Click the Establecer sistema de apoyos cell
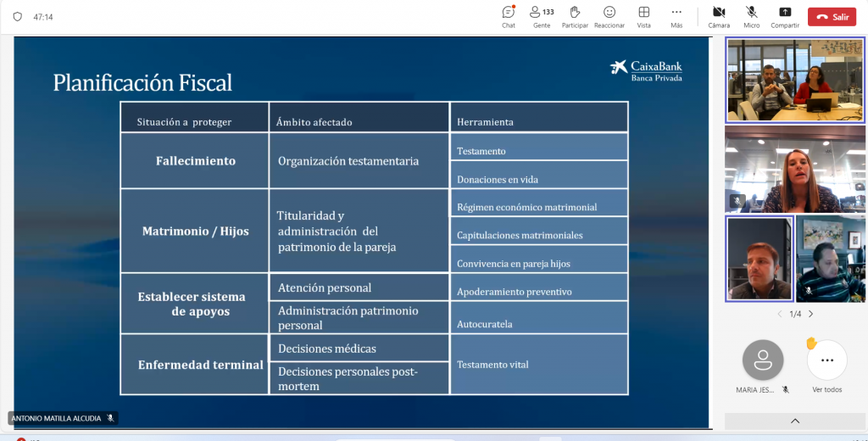Image resolution: width=868 pixels, height=441 pixels. 195,304
